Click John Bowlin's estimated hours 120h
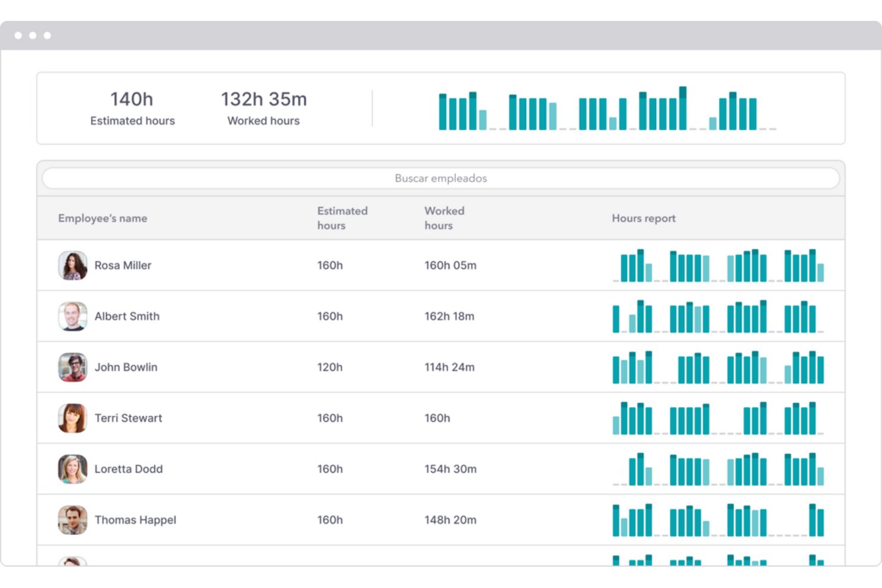Image resolution: width=882 pixels, height=588 pixels. (330, 367)
